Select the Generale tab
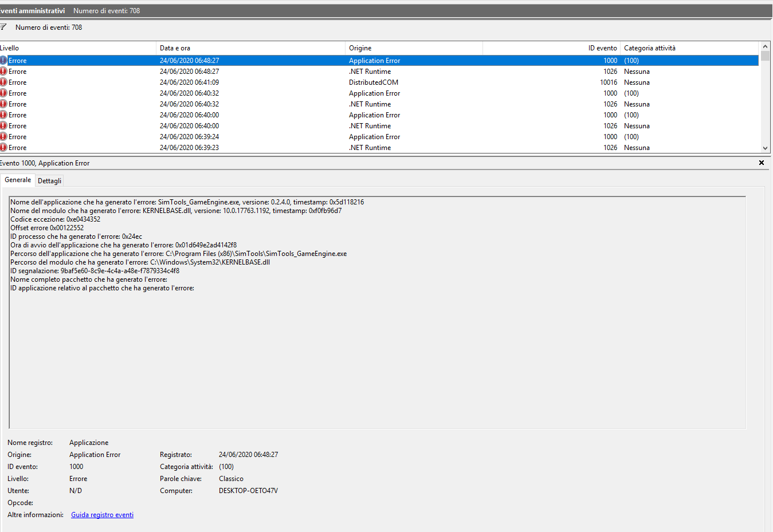Viewport: 773px width, 532px height. (18, 180)
